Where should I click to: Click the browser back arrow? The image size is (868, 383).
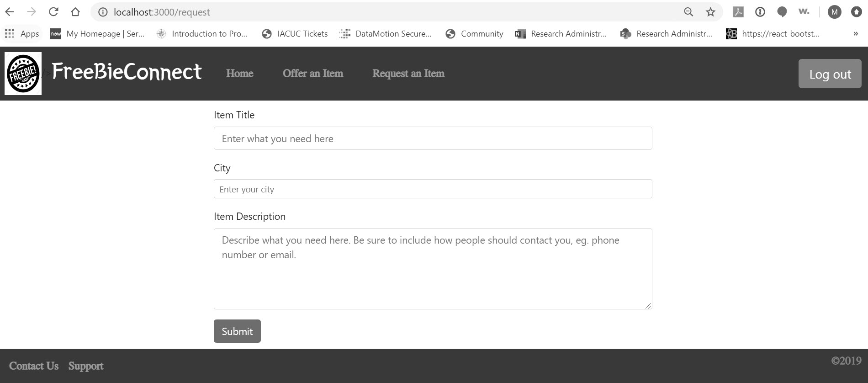click(10, 12)
